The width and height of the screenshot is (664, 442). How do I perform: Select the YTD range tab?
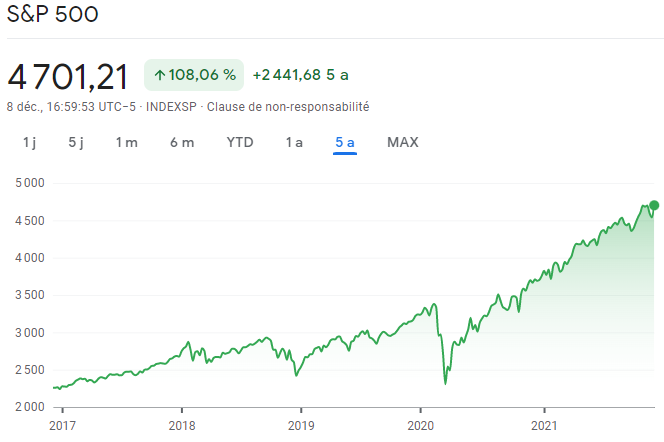(x=240, y=142)
